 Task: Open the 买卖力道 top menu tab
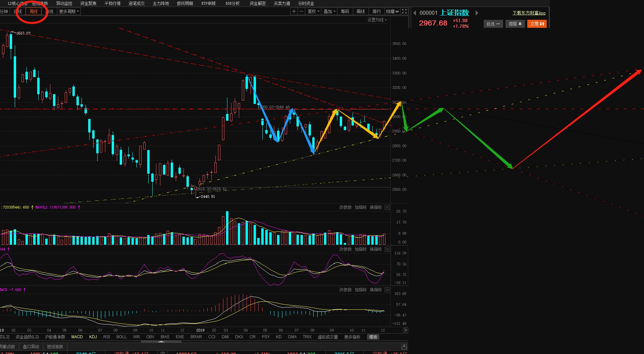click(x=282, y=3)
